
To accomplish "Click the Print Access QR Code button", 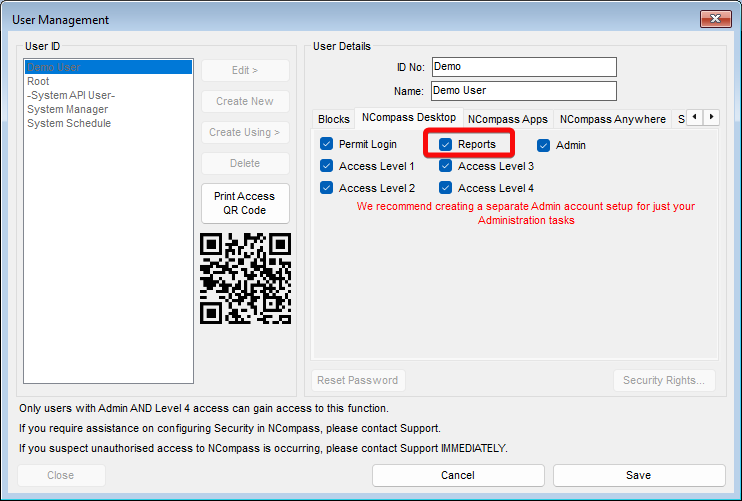I will pos(245,203).
